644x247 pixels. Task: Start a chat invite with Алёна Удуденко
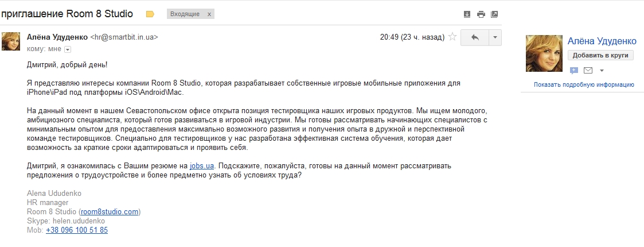coord(574,71)
